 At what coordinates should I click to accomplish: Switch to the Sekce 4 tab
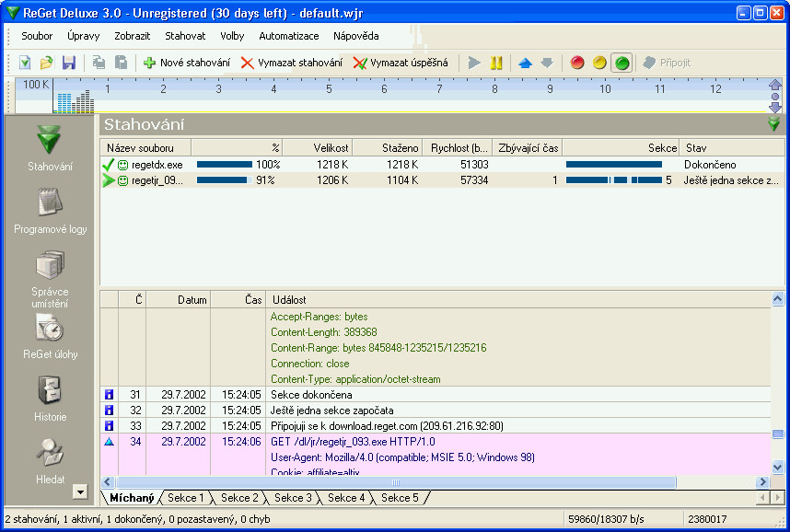click(x=346, y=498)
